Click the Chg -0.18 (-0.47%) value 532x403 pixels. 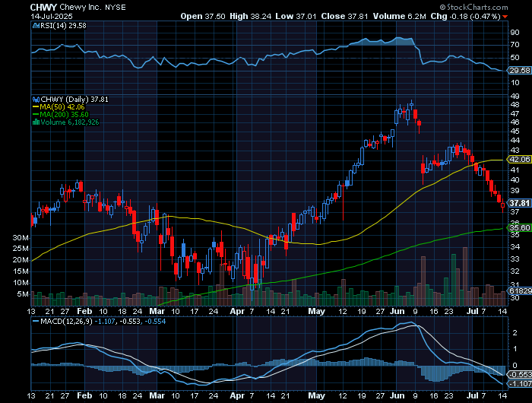click(465, 16)
